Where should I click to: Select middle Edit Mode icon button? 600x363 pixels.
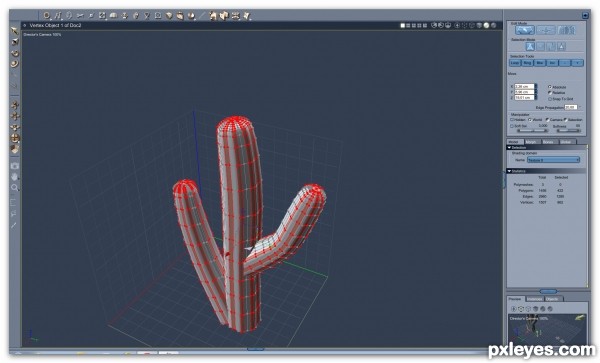point(546,30)
